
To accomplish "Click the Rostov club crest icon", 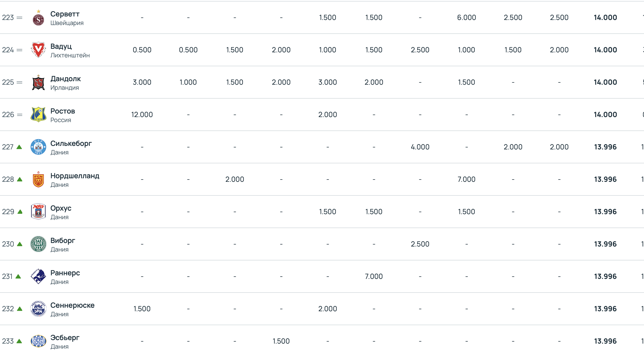I will click(38, 115).
